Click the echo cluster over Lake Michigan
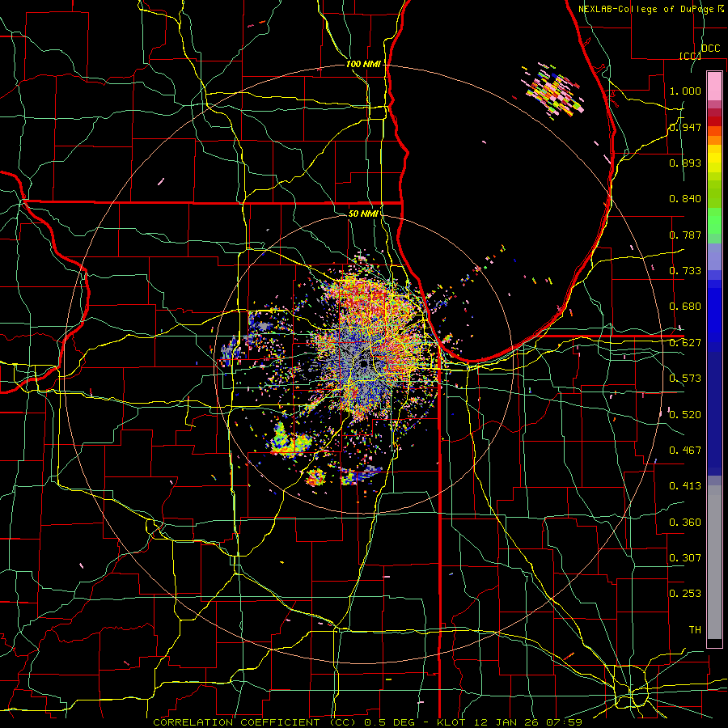 (x=554, y=90)
